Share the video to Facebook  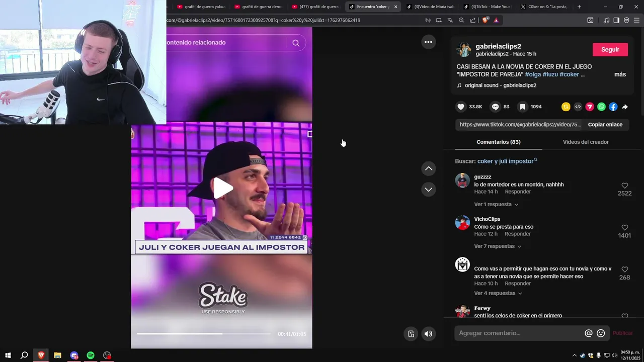pyautogui.click(x=613, y=107)
